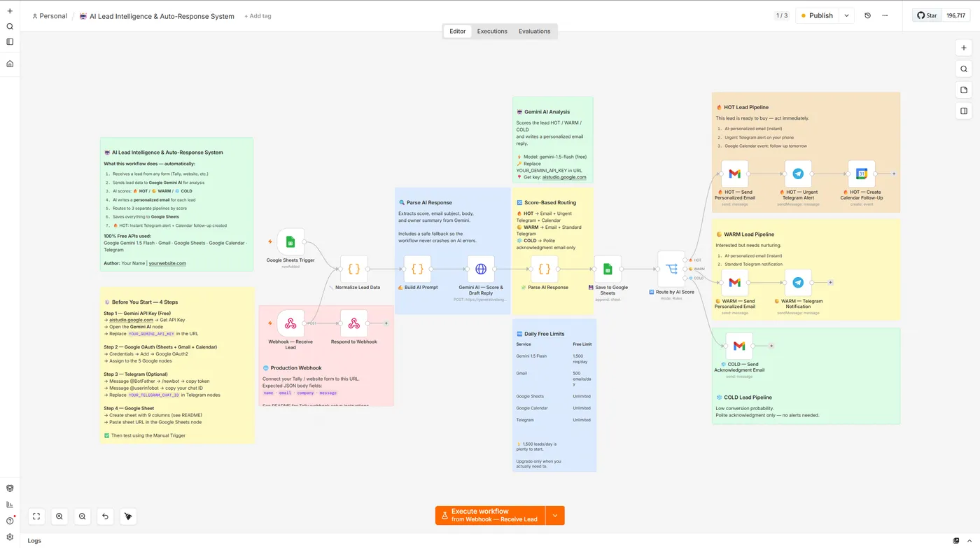The height and width of the screenshot is (548, 980).
Task: Open the three-dots workflow menu
Action: point(885,15)
